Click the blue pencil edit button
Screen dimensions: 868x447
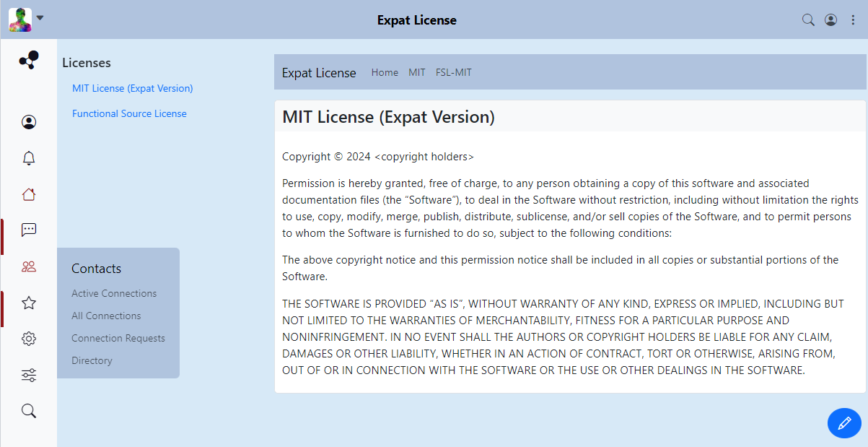(x=844, y=423)
